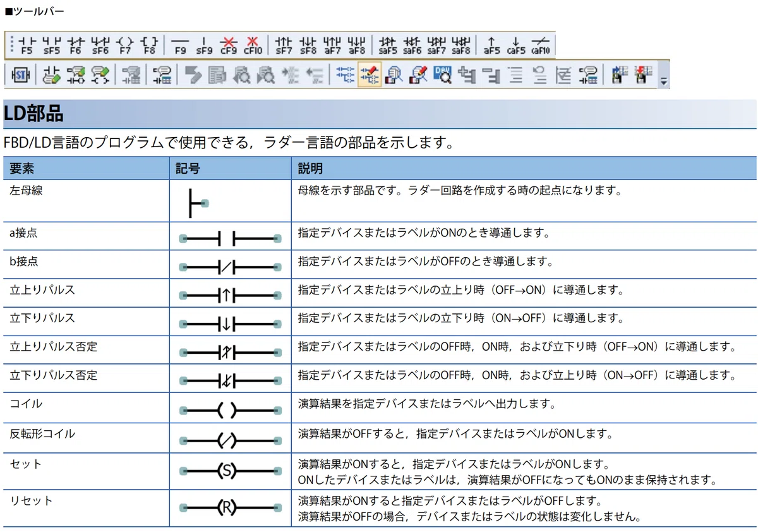The height and width of the screenshot is (532, 758).
Task: Click the 'a接点' row label
Action: (x=23, y=233)
